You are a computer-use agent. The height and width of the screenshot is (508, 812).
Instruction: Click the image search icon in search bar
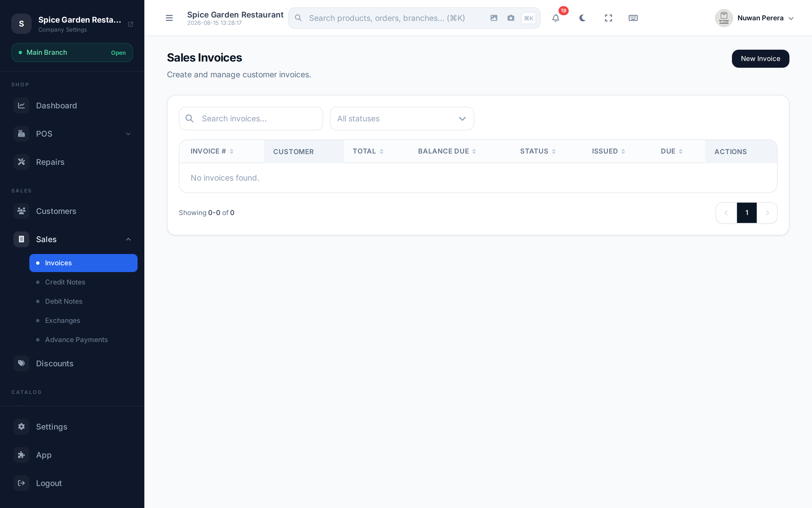tap(494, 18)
